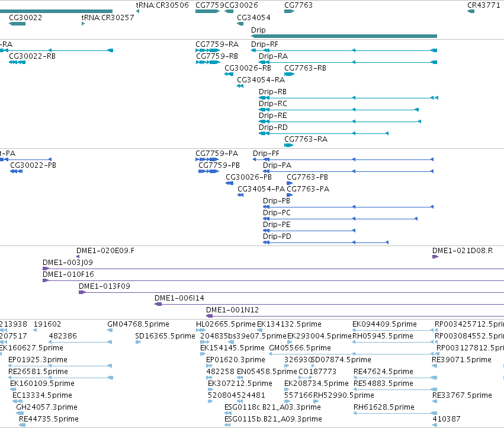Click the RE33767.5prime EST label
Image resolution: width=504 pixels, height=428 pixels.
tap(462, 395)
